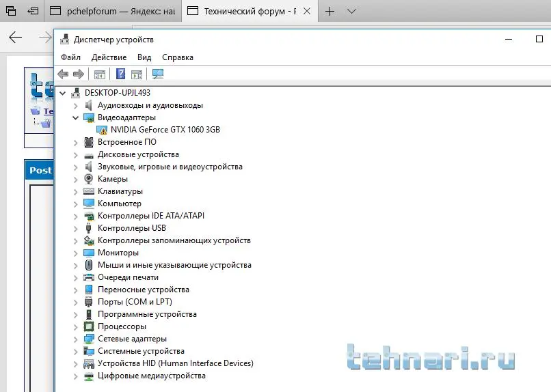551x392 pixels.
Task: Click the keyboard icon for Клавиатуры
Action: 89,191
